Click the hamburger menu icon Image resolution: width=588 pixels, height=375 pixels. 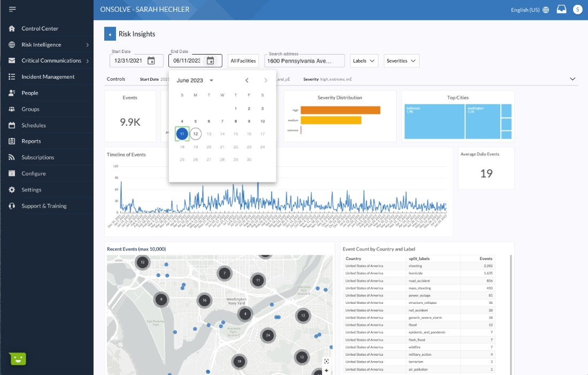coord(12,10)
